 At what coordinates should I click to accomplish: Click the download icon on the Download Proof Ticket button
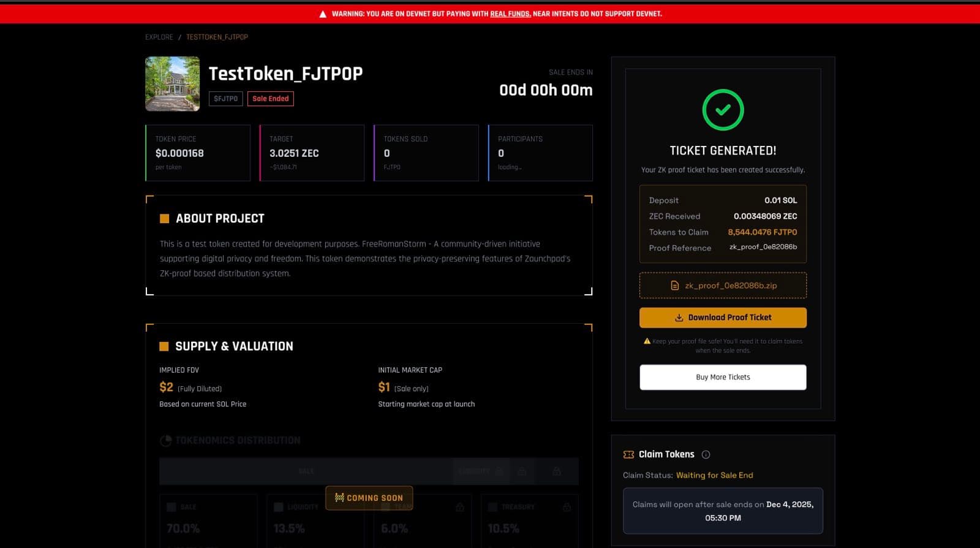pos(679,318)
